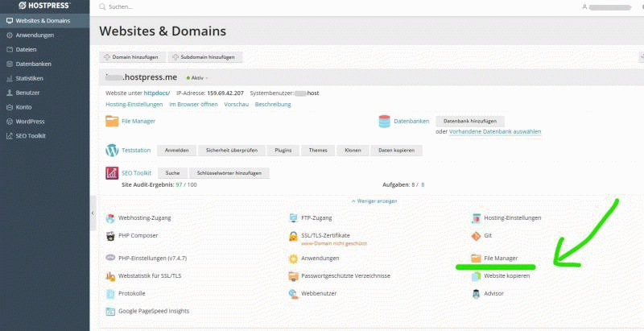
Task: Click Domain hinzufügen button
Action: [x=132, y=57]
